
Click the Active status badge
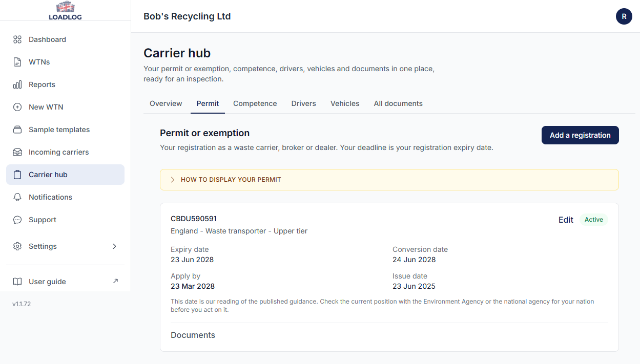[594, 220]
